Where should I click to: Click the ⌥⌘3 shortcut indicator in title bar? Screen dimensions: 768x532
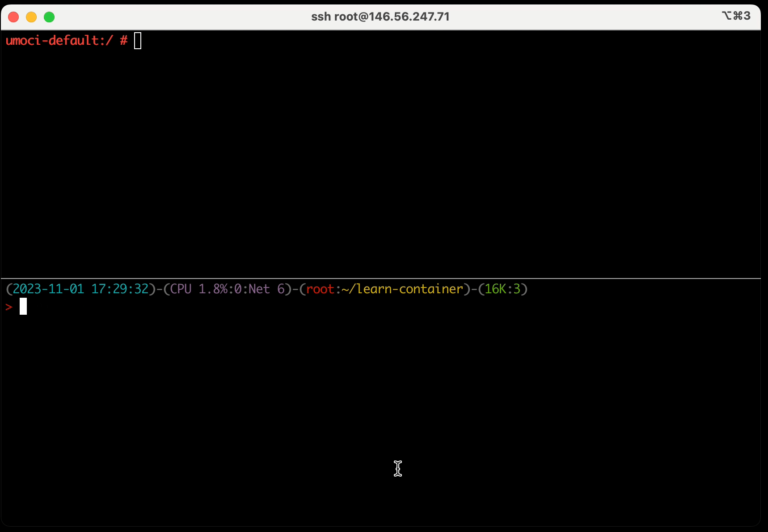(x=736, y=16)
